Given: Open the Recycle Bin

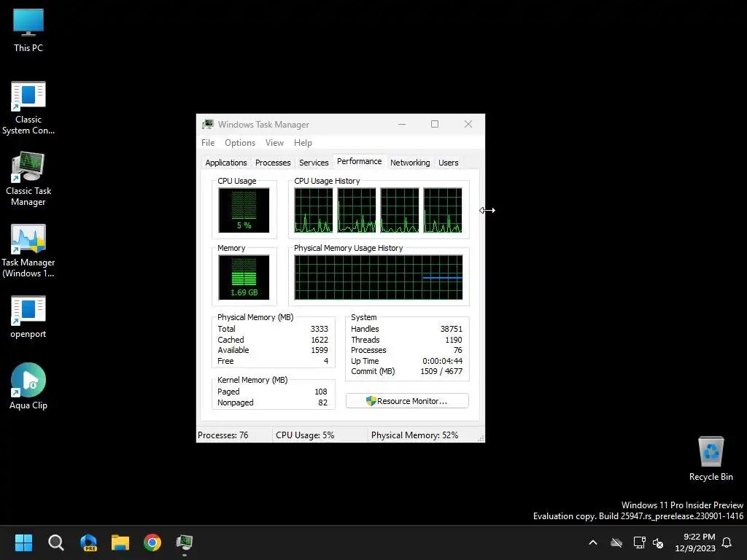Looking at the screenshot, I should pos(711,459).
